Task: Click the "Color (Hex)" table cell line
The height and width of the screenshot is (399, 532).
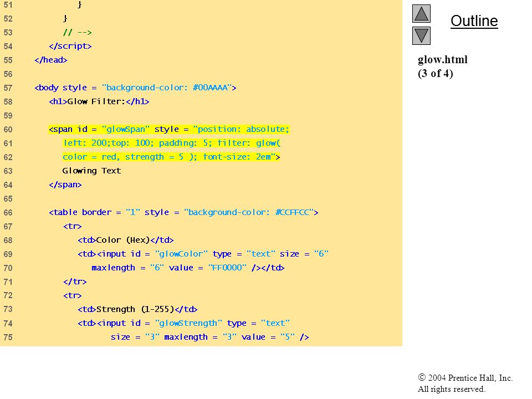Action: pos(126,240)
